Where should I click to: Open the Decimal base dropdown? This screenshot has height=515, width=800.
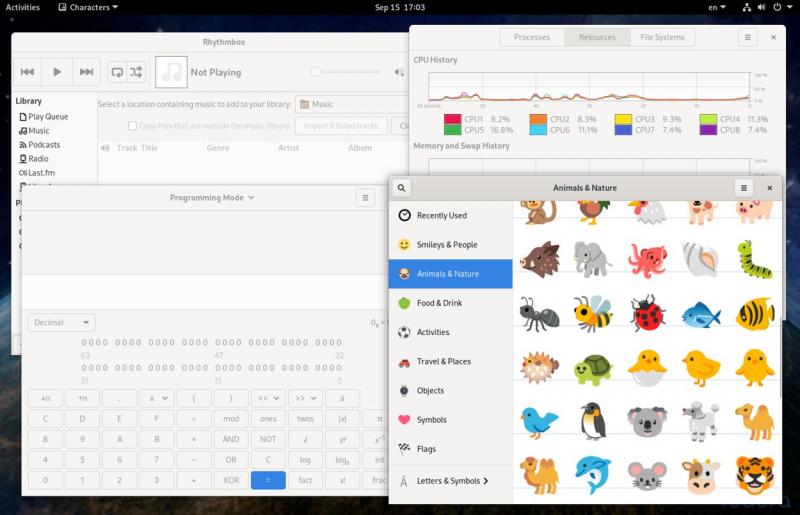point(62,323)
